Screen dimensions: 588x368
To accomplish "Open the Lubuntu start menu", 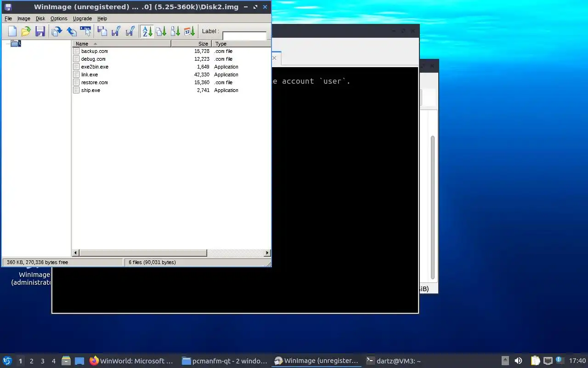I will (x=7, y=361).
